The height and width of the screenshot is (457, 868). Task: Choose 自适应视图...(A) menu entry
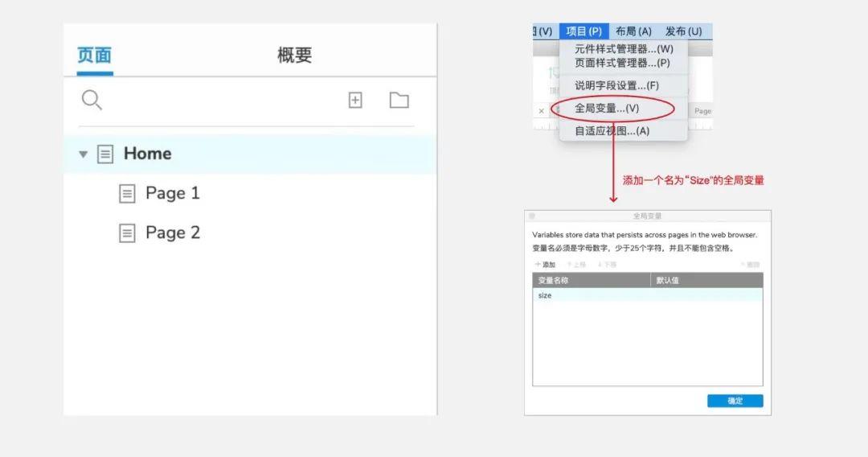click(612, 131)
